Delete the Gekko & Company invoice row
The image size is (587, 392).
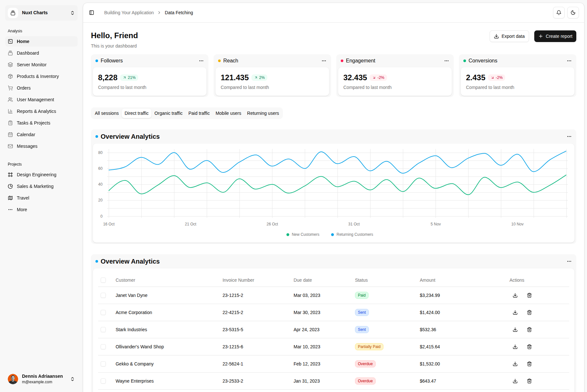point(529,364)
